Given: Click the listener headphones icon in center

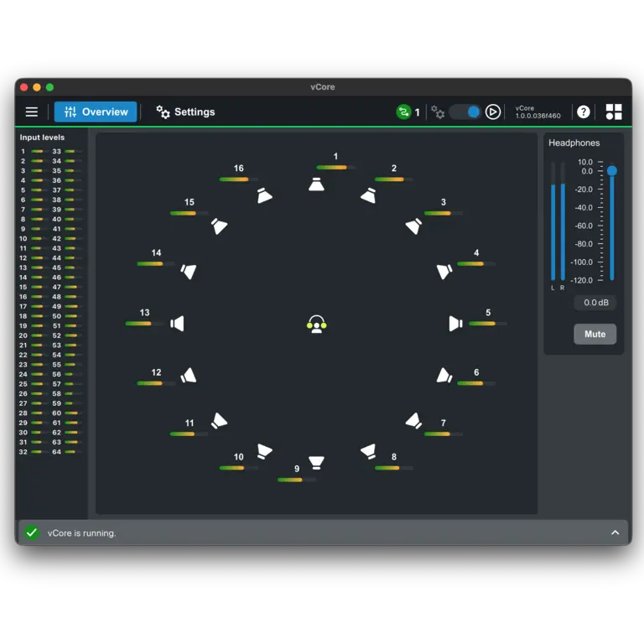Looking at the screenshot, I should (x=317, y=324).
